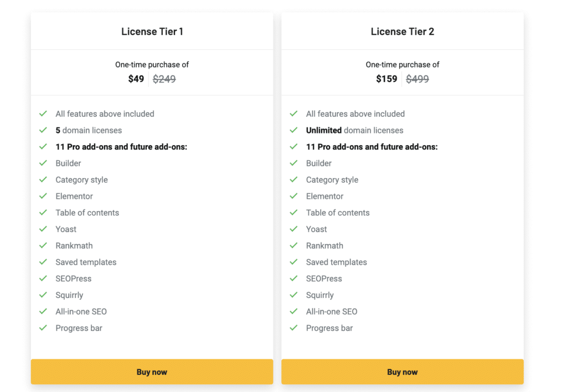The height and width of the screenshot is (392, 567).
Task: Click the License Tier 2 heading
Action: coord(403,32)
